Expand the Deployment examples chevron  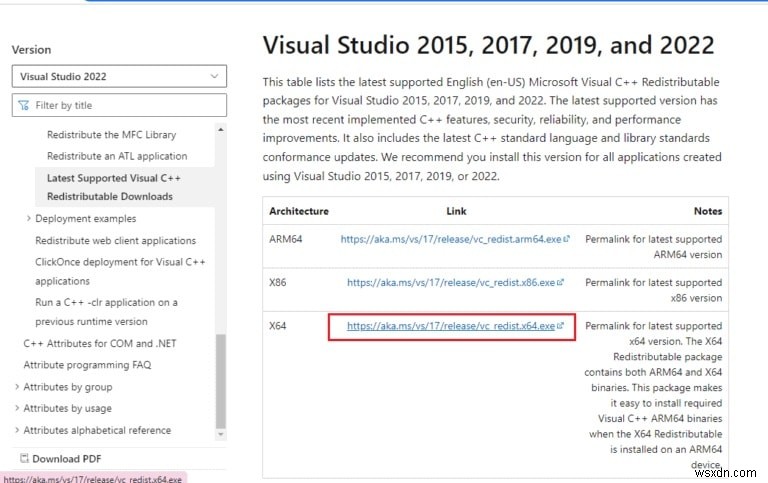click(28, 218)
